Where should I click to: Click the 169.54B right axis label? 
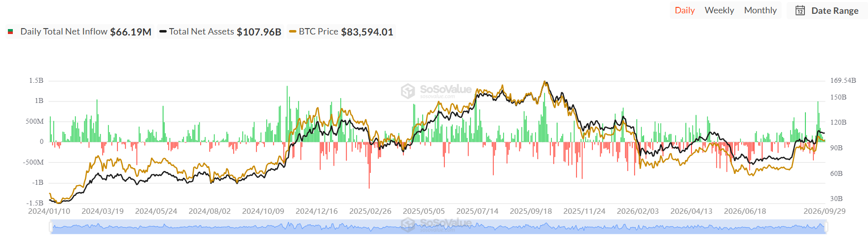point(843,80)
